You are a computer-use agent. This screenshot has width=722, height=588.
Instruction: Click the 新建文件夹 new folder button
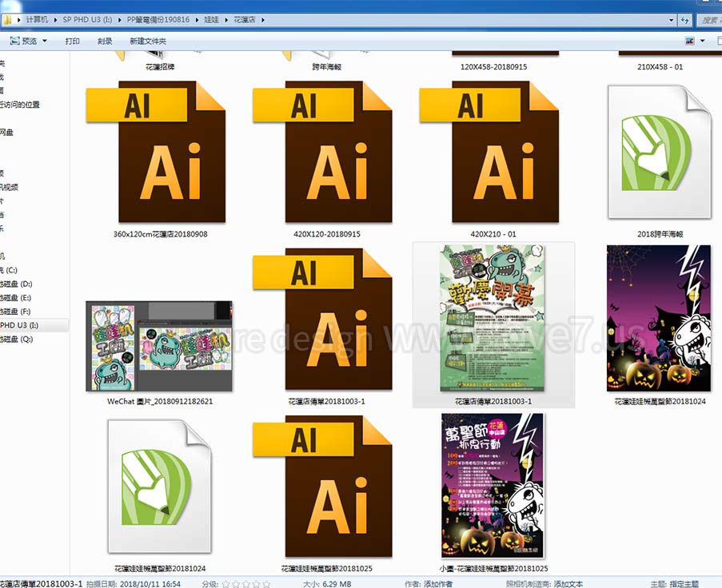point(148,41)
